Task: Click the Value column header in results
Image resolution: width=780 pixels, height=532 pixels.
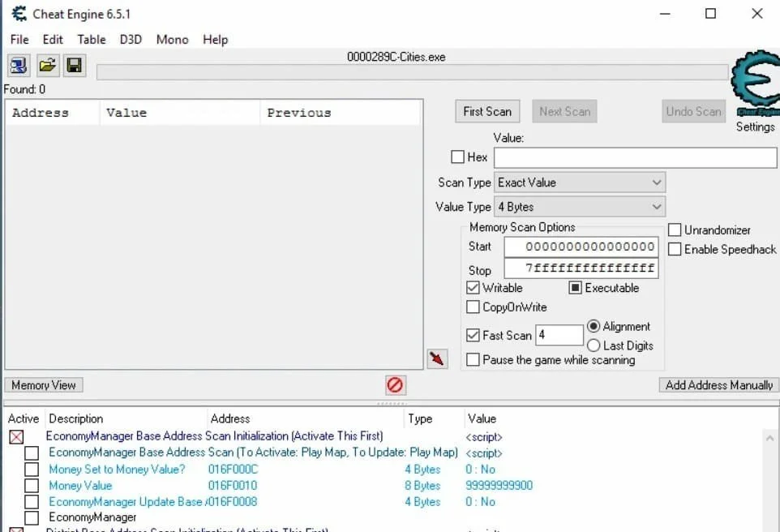Action: pyautogui.click(x=179, y=113)
